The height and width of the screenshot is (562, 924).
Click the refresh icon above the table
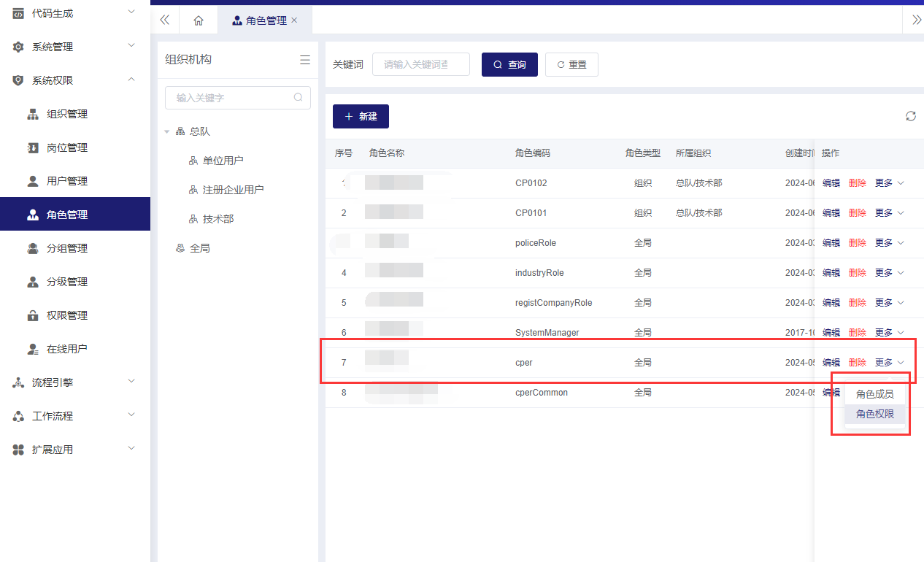pos(911,116)
